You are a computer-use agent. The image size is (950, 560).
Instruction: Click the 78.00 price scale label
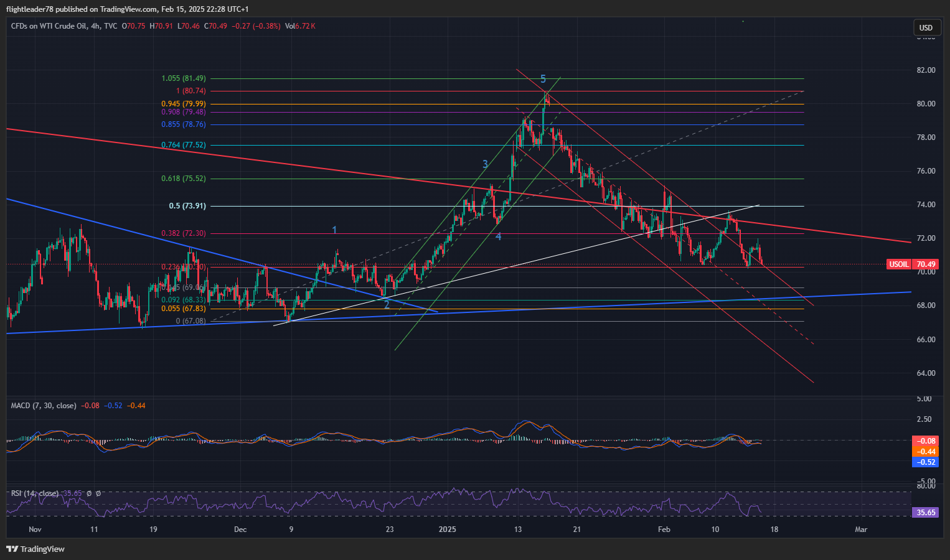(926, 138)
